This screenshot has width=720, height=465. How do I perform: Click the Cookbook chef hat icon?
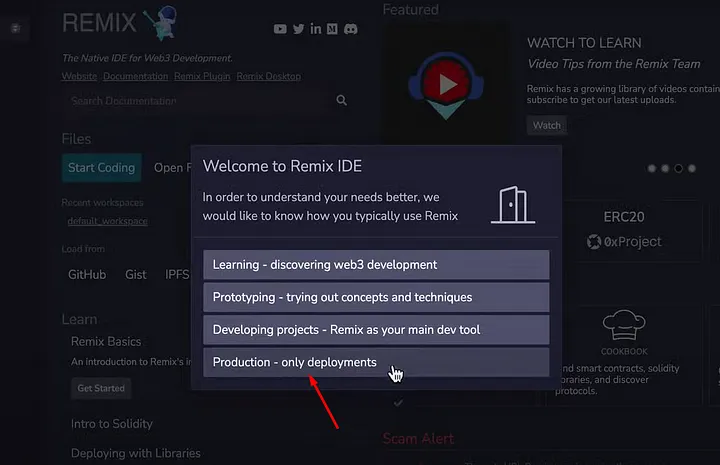point(624,325)
